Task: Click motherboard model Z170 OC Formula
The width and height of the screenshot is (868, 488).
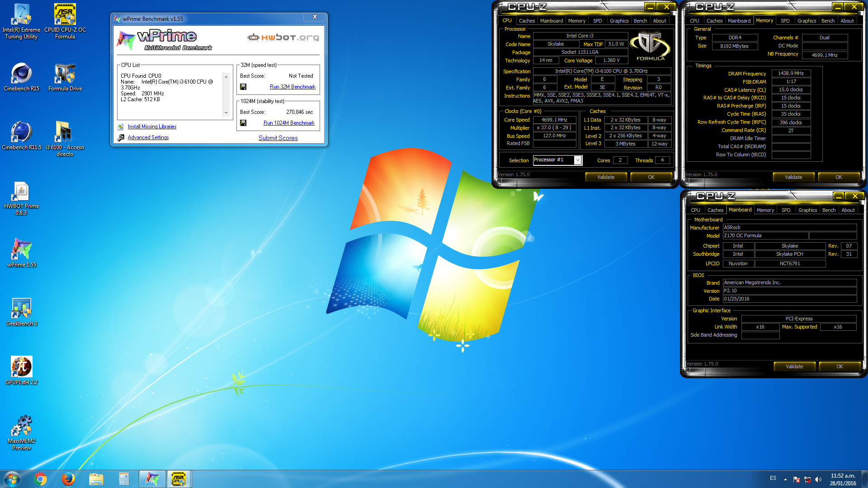Action: pos(765,235)
